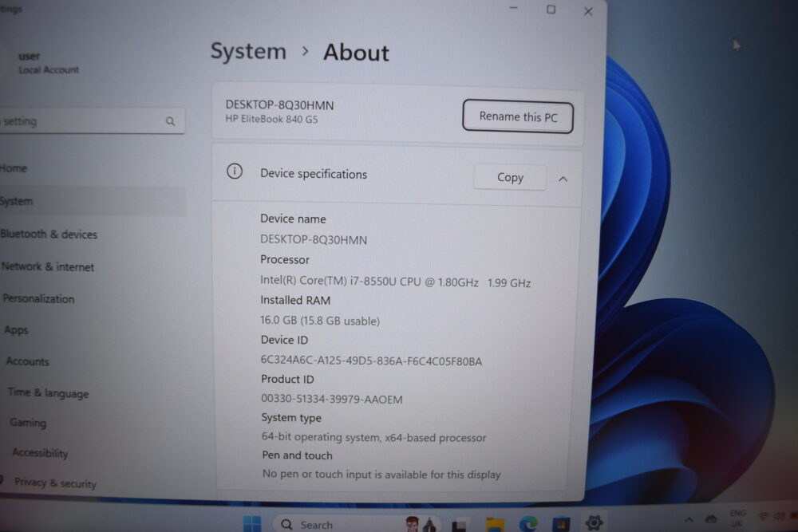The image size is (798, 532).
Task: Click the processor text Intel(R) Core(TM) i7-8550U
Action: coord(328,281)
